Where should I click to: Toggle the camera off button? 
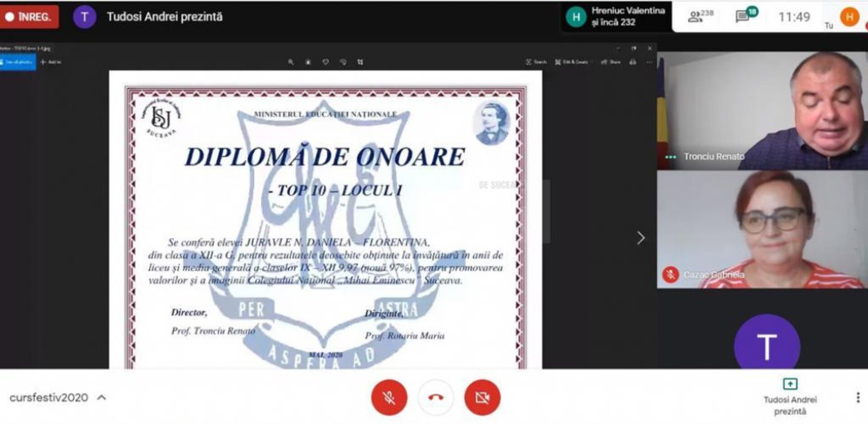[482, 397]
